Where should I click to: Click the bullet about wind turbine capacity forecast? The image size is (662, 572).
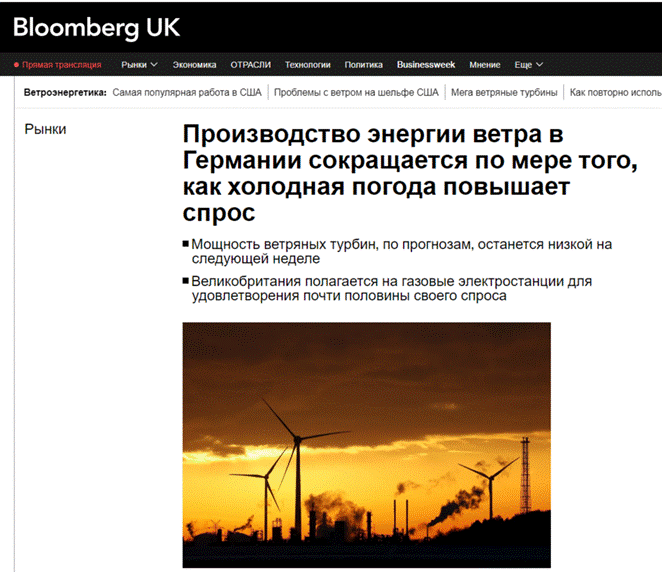coord(400,250)
